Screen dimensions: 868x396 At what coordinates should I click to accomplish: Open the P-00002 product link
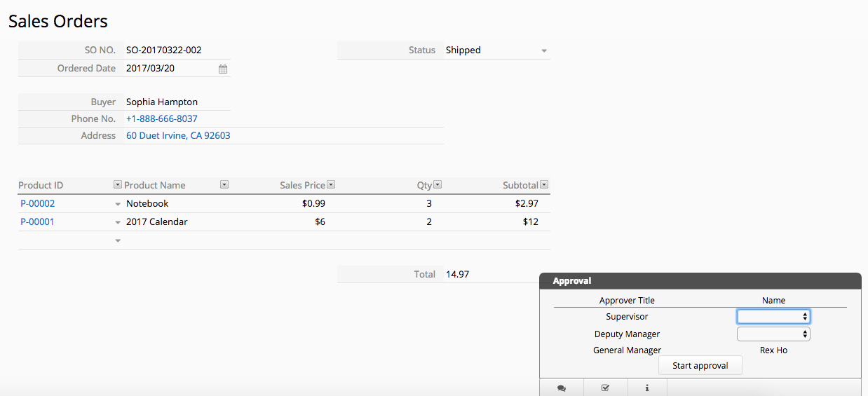pyautogui.click(x=38, y=204)
